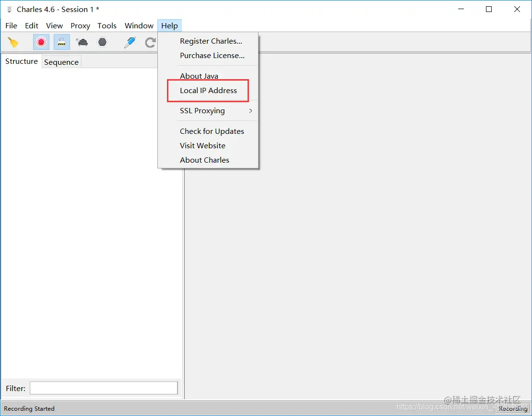
Task: Close the Help menu by clicking Help
Action: click(169, 26)
